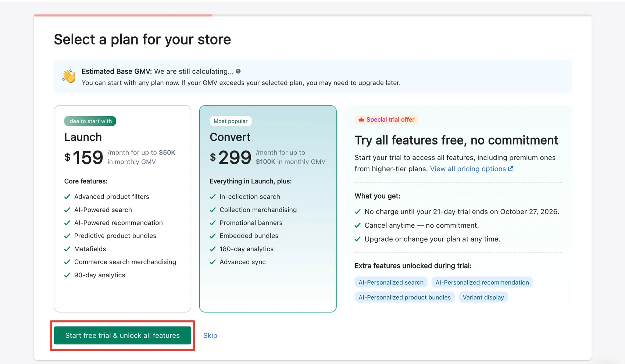The height and width of the screenshot is (364, 625).
Task: Click the Skip link
Action: pyautogui.click(x=210, y=335)
